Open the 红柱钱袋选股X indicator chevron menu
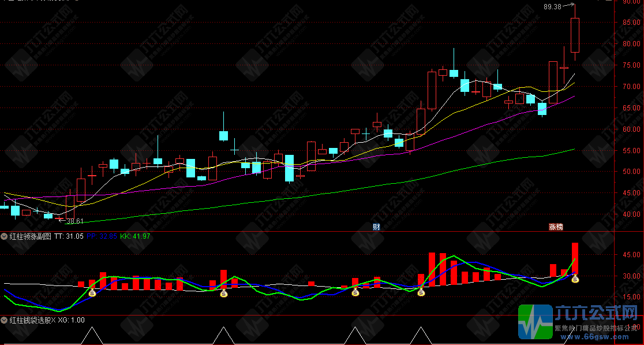Image resolution: width=644 pixels, height=345 pixels. coord(4,320)
